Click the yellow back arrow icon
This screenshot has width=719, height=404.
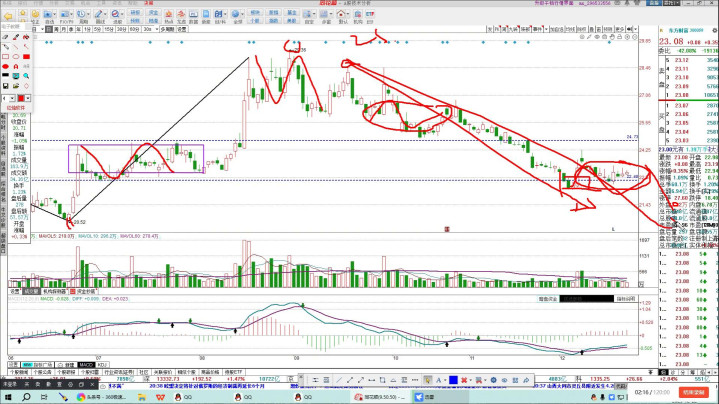click(x=8, y=17)
